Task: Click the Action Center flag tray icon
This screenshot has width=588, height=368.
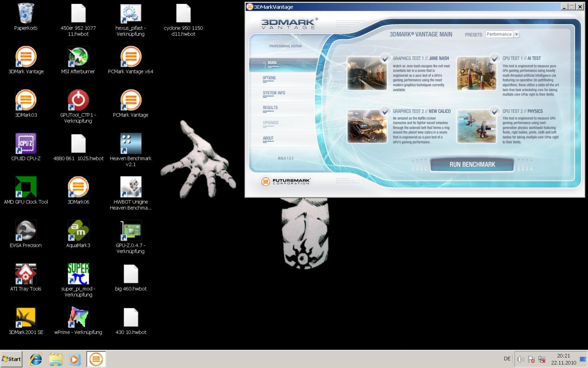Action: click(532, 359)
